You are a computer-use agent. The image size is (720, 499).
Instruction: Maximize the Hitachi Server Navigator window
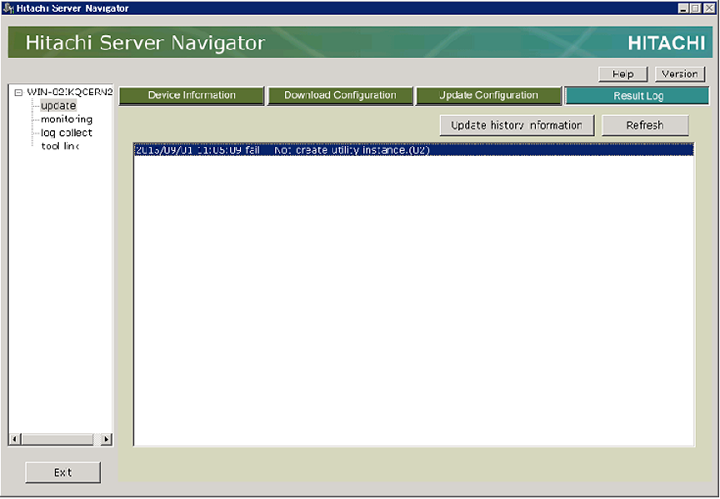click(x=695, y=8)
